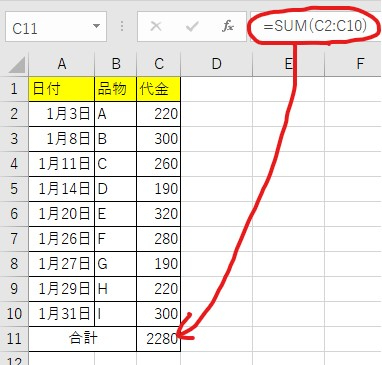Select row 1 header
Screen dimensions: 382x365
(14, 89)
